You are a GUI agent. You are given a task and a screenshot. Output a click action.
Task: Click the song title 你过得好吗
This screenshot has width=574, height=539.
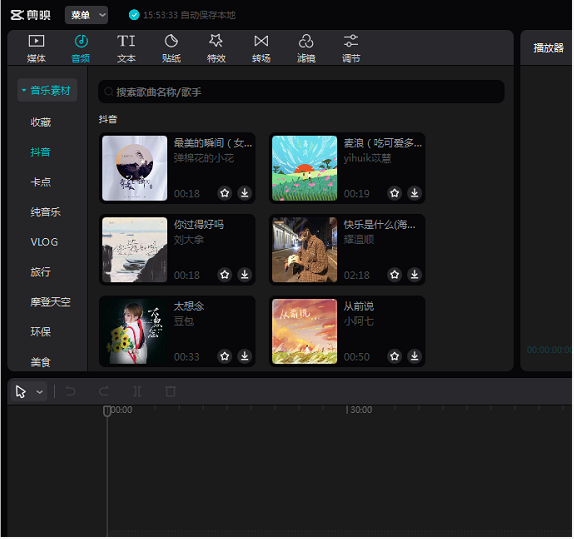199,224
